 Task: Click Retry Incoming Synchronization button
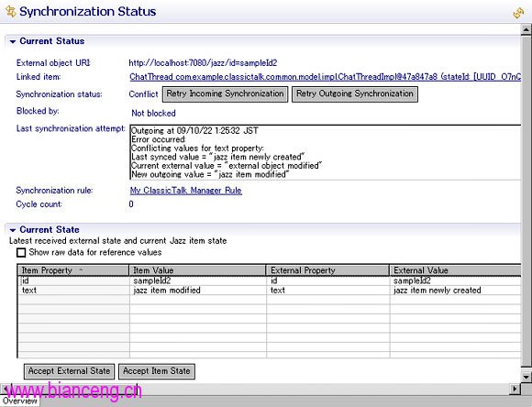(225, 93)
